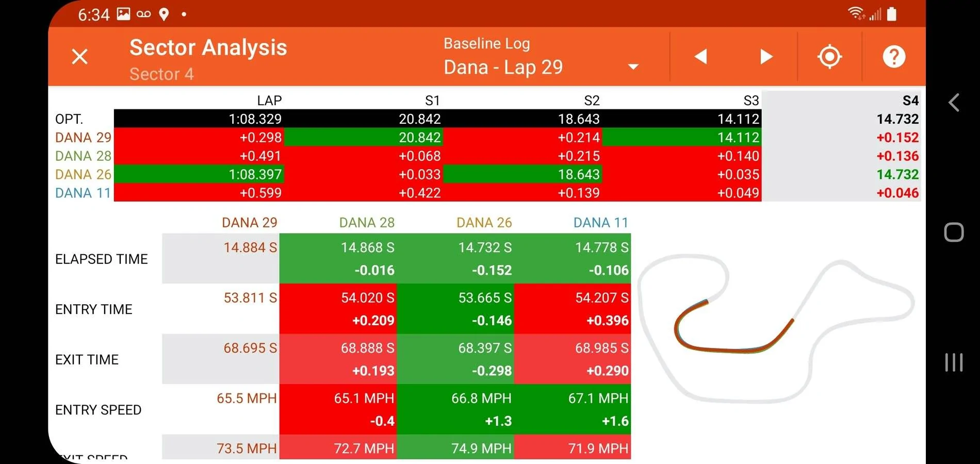Open help with the question mark icon
This screenshot has width=980, height=464.
894,56
